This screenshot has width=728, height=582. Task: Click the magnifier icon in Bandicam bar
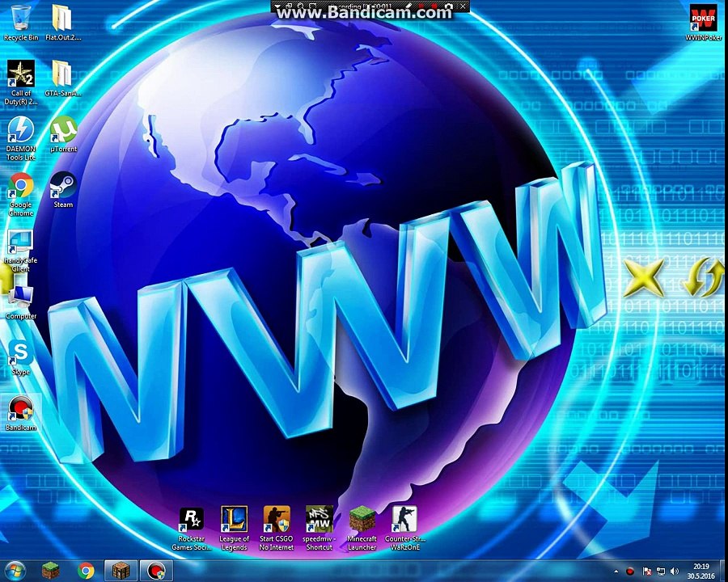tap(300, 6)
